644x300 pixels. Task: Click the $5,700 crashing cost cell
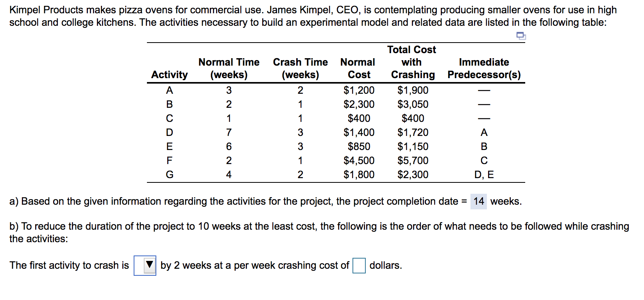coord(413,161)
